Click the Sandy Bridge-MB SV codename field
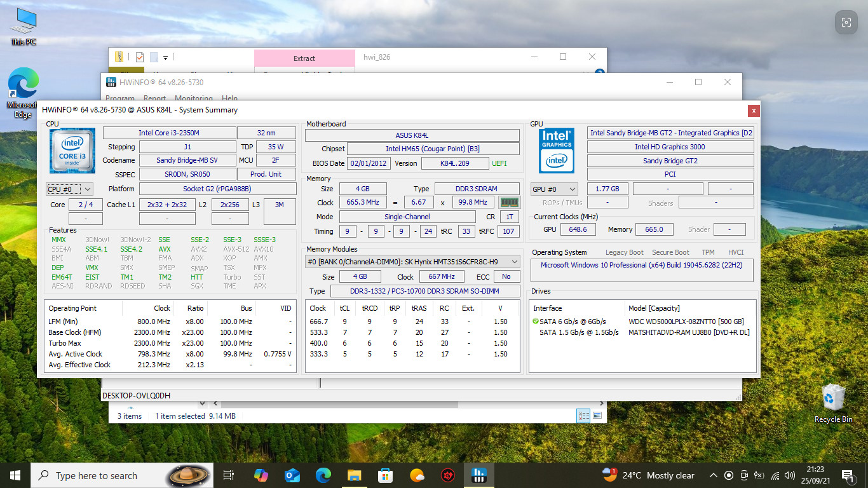868x488 pixels. (x=187, y=161)
